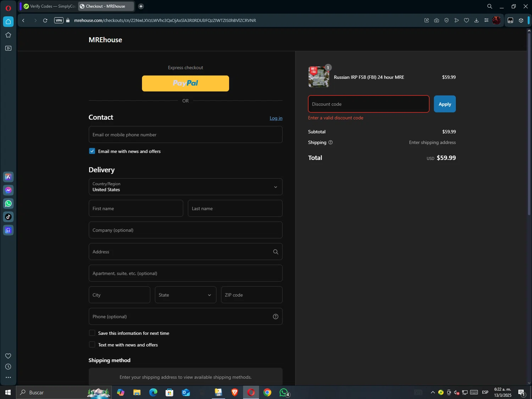
Task: Click the Shipping info question icon
Action: (331, 143)
